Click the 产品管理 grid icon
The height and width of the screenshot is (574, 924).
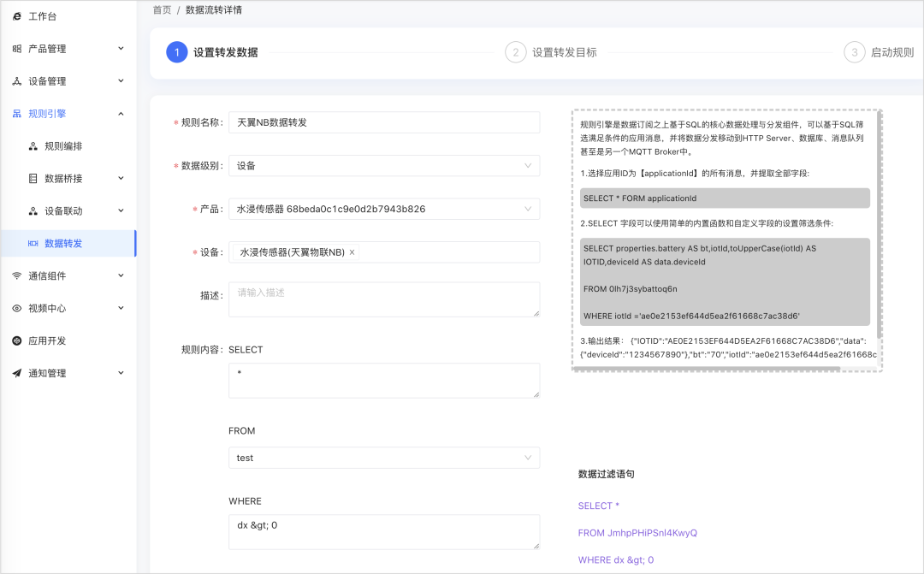pyautogui.click(x=17, y=49)
